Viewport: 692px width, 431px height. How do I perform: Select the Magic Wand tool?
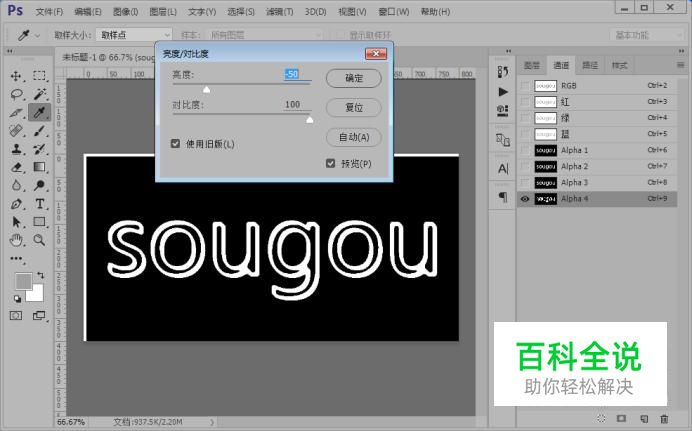(39, 94)
